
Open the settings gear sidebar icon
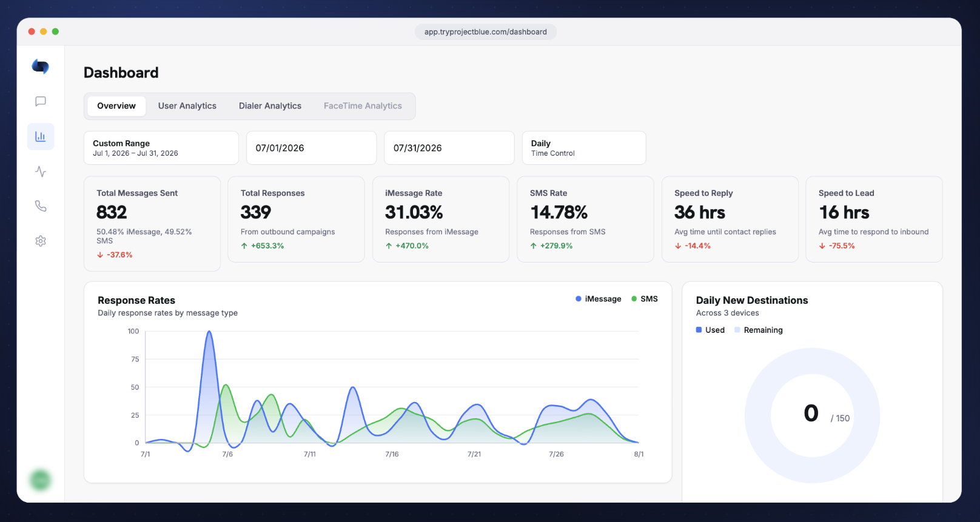[41, 241]
